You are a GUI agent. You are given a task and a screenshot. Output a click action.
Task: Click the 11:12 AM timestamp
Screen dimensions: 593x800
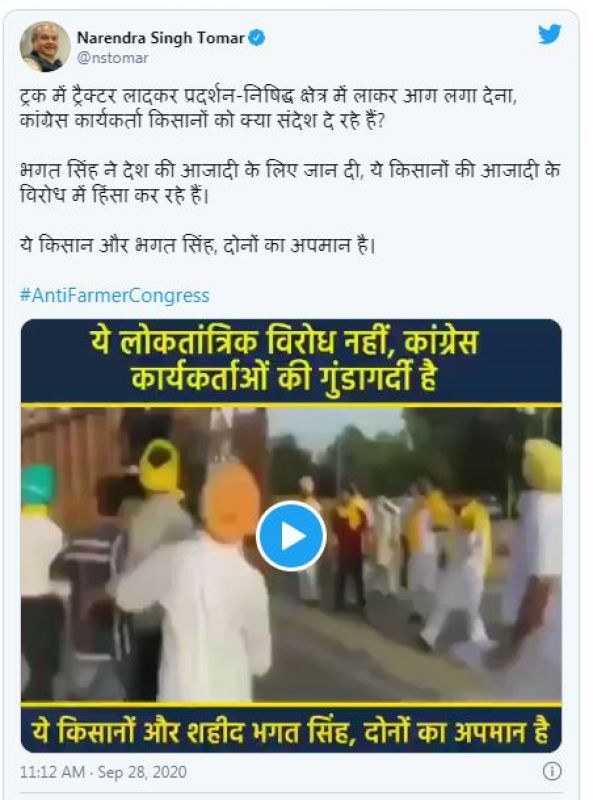[52, 771]
